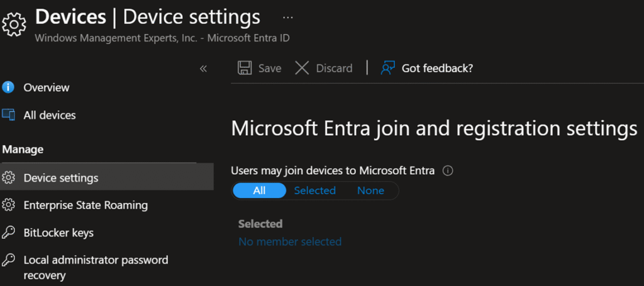
Task: Open the ellipsis more options menu
Action: point(288,17)
